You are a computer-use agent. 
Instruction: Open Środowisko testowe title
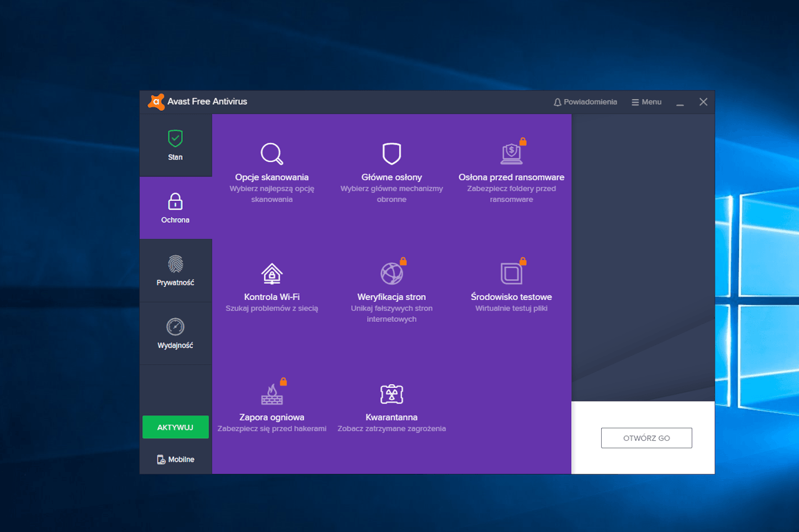(x=511, y=297)
